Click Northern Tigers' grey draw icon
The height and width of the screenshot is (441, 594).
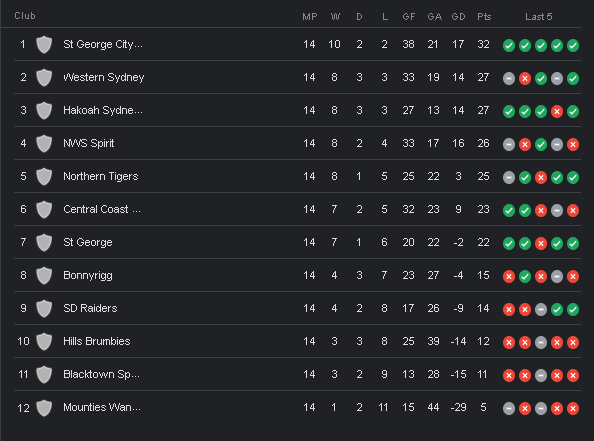(509, 178)
